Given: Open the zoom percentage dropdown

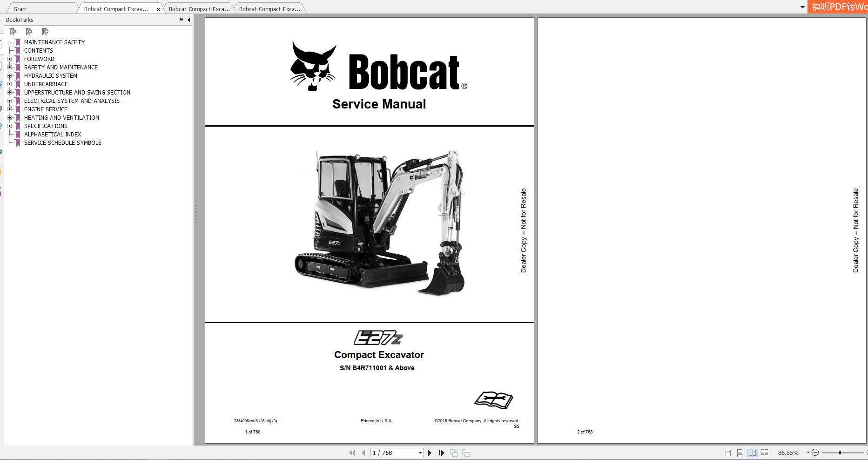Looking at the screenshot, I should (x=808, y=453).
